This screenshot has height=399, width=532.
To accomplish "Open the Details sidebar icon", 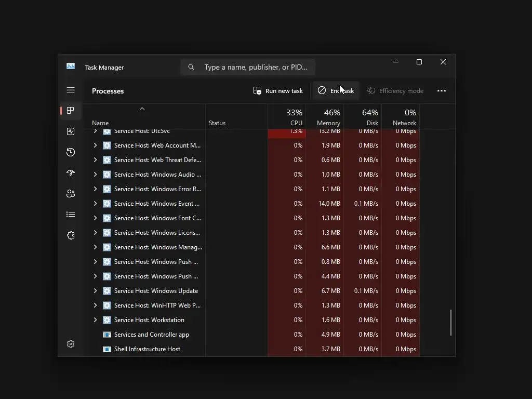I will coord(71,215).
